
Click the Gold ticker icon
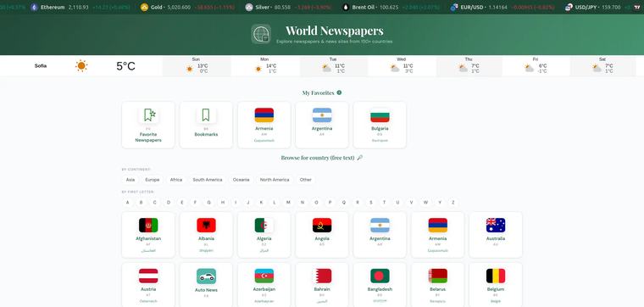click(x=144, y=7)
